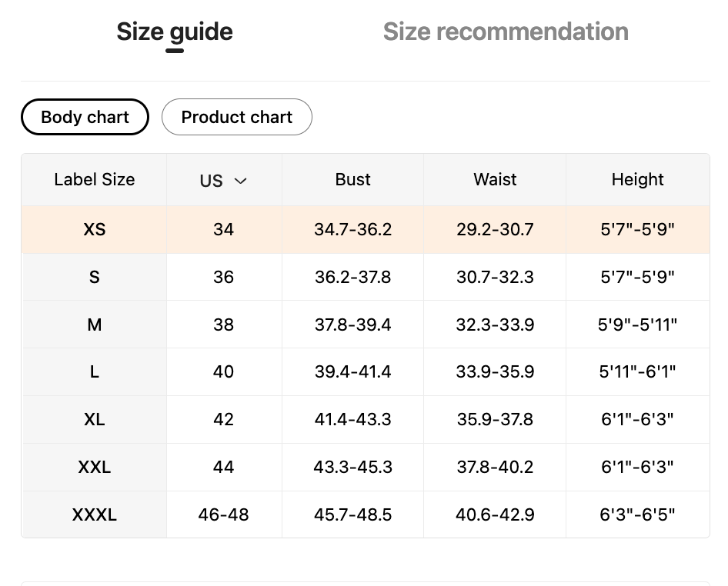
Task: Click the Waist column header
Action: click(x=495, y=179)
